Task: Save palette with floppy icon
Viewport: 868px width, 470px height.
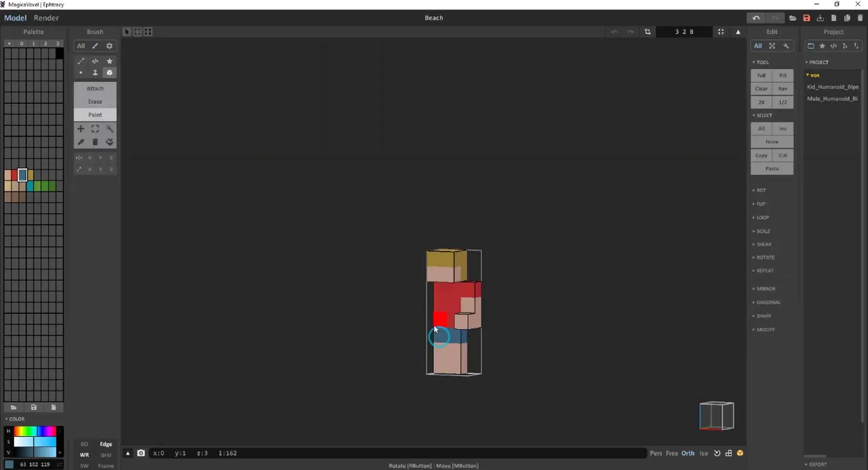Action: coord(33,408)
